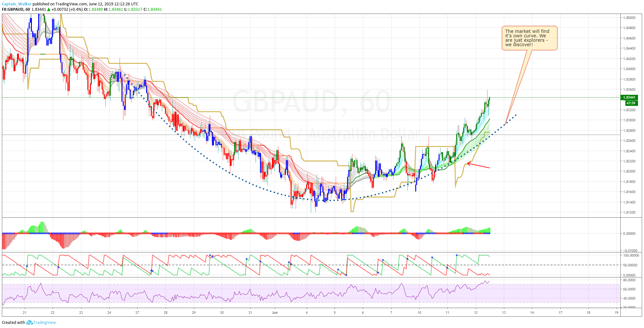Click the annotation callout about market curve
The height and width of the screenshot is (328, 644).
(x=529, y=38)
